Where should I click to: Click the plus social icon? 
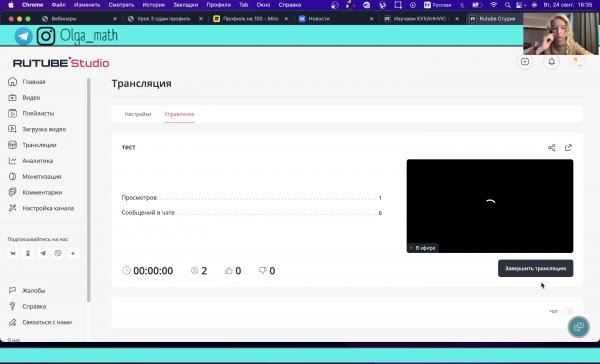pos(73,253)
